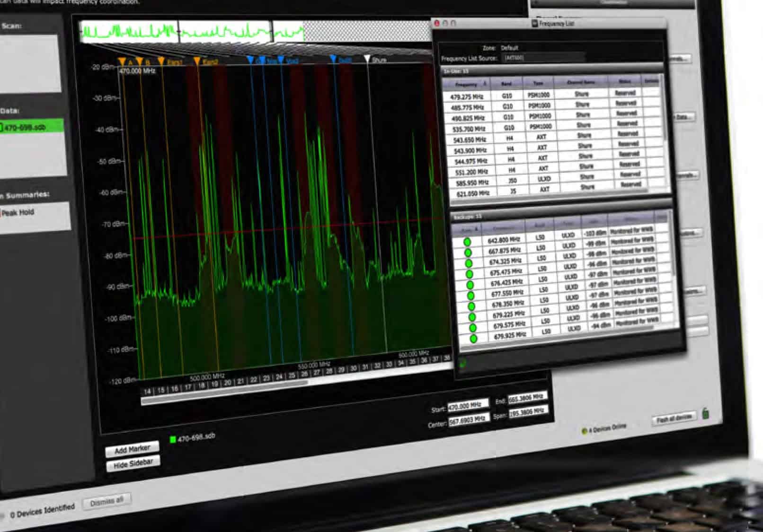Click the green Devices Online status indicator
The width and height of the screenshot is (763, 532).
click(584, 431)
